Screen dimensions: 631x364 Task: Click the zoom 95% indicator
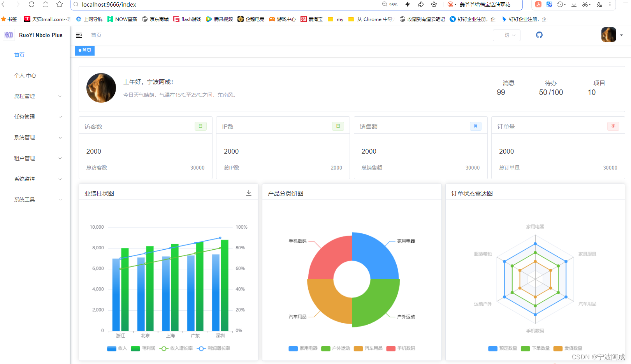click(390, 4)
